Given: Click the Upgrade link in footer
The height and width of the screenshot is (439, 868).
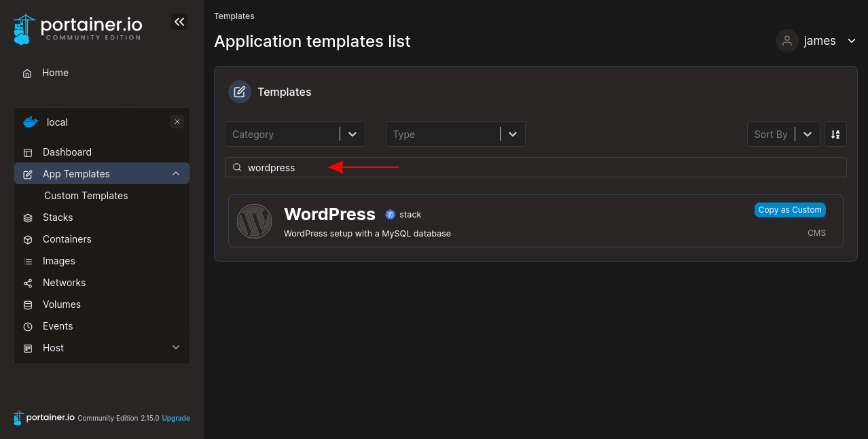Looking at the screenshot, I should point(176,418).
